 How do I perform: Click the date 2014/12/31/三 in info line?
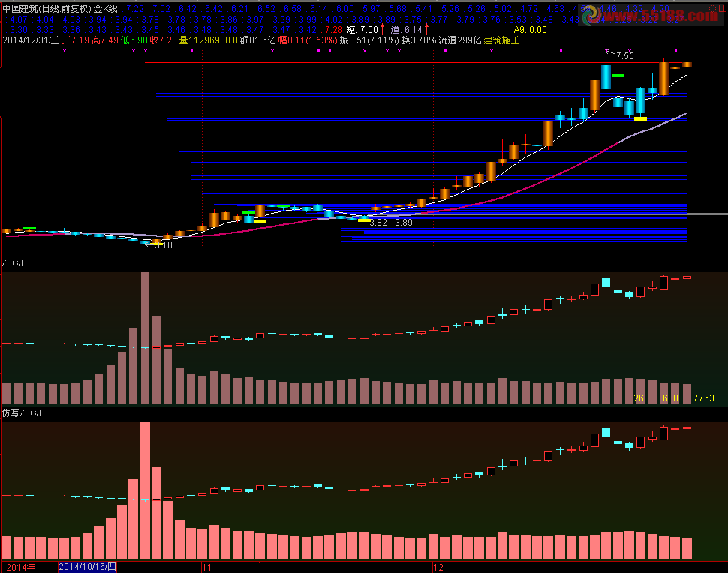click(x=31, y=40)
